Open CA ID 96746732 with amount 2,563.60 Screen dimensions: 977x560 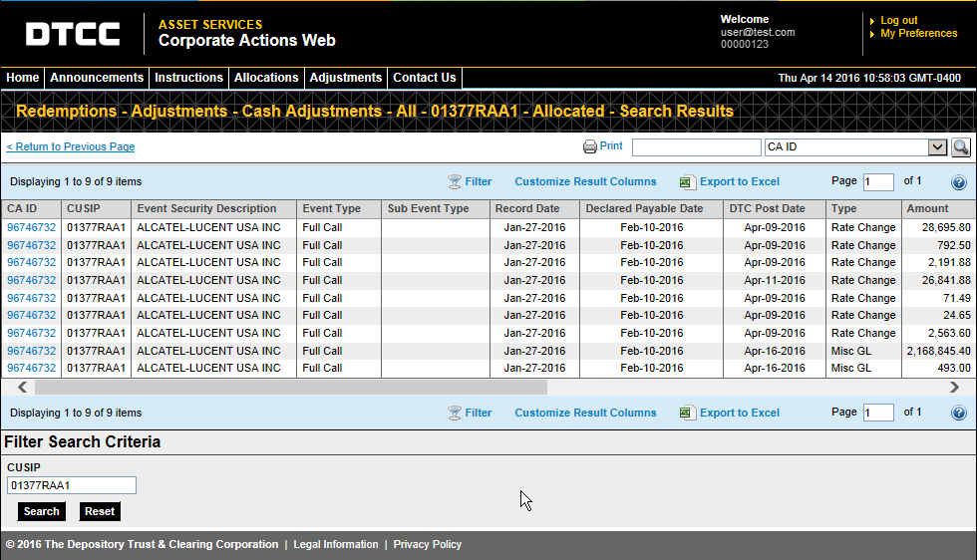point(31,333)
